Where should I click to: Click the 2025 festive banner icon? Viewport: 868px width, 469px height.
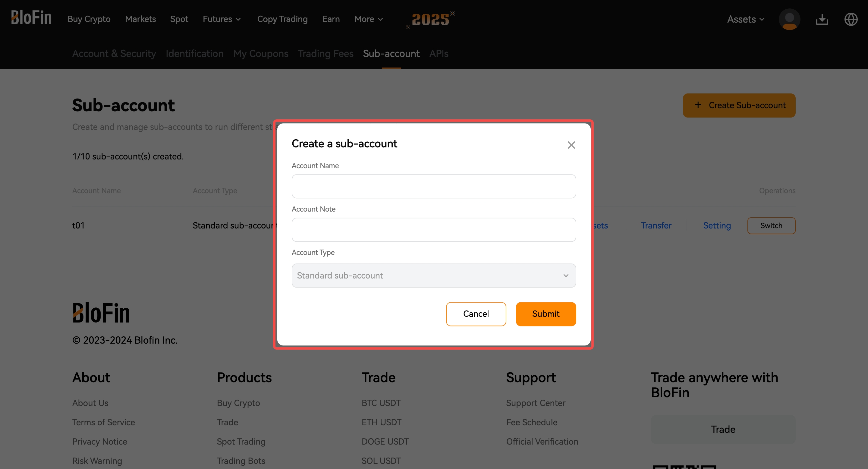click(x=430, y=20)
